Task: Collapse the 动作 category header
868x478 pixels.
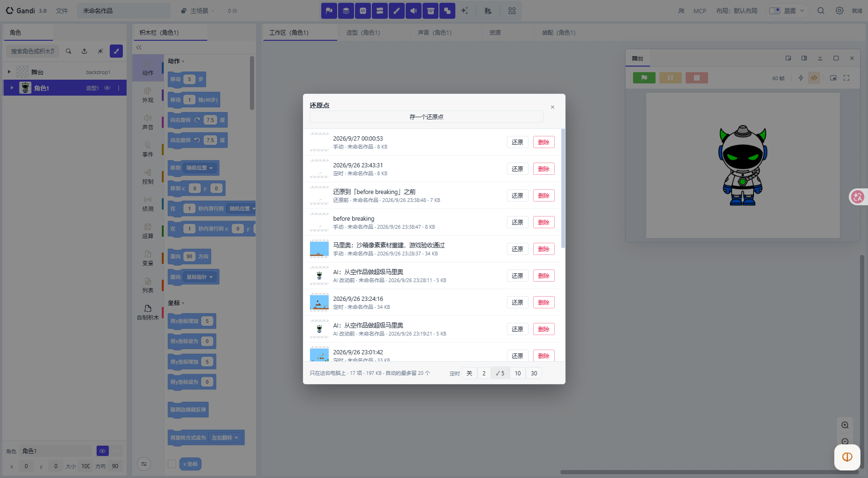Action: [x=176, y=61]
